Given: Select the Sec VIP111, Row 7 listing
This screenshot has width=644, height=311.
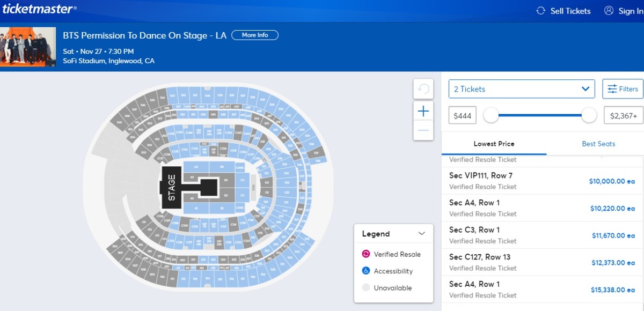Looking at the screenshot, I should pyautogui.click(x=542, y=181).
